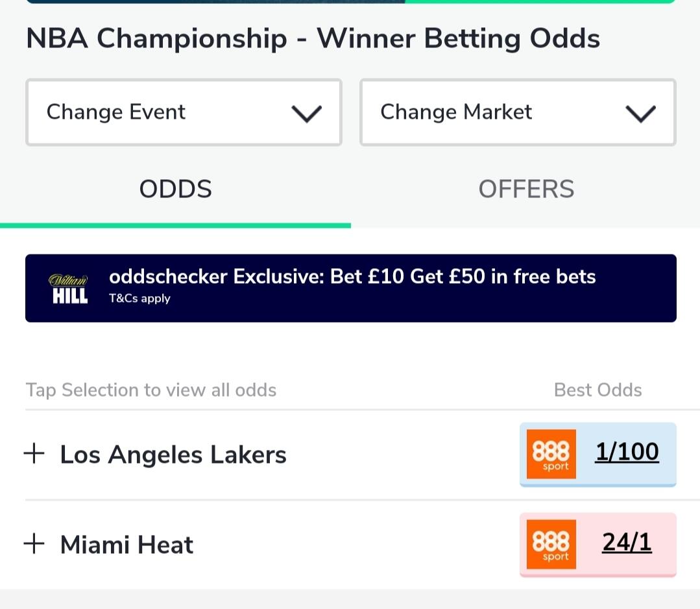Click the 888sport logo in Lakers row

pos(551,454)
